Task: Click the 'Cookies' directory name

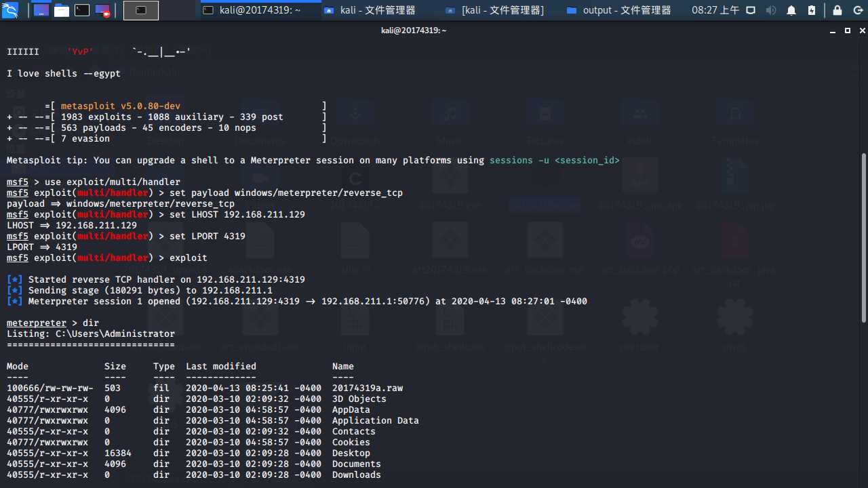Action: click(351, 442)
